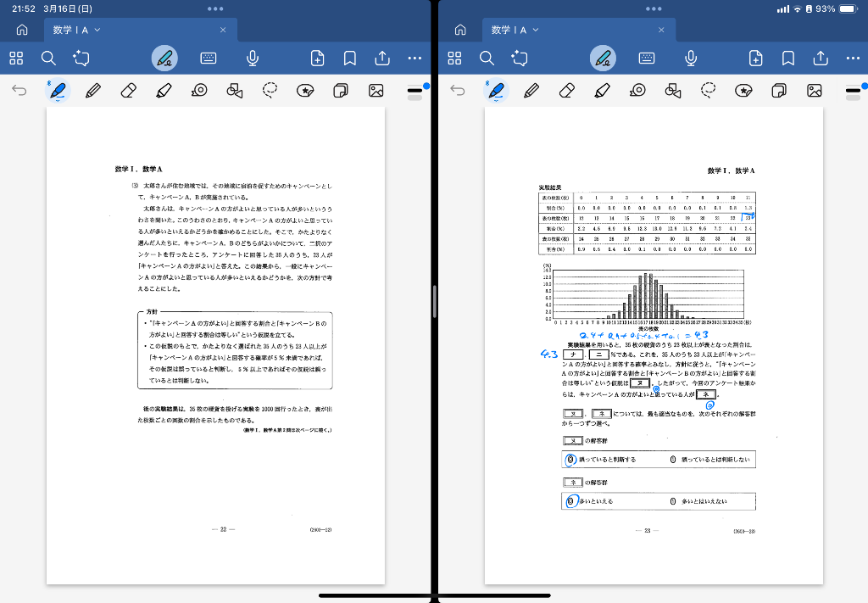Choose the highlighter tool in right pane
Viewport: 868px width, 603px height.
pos(603,90)
